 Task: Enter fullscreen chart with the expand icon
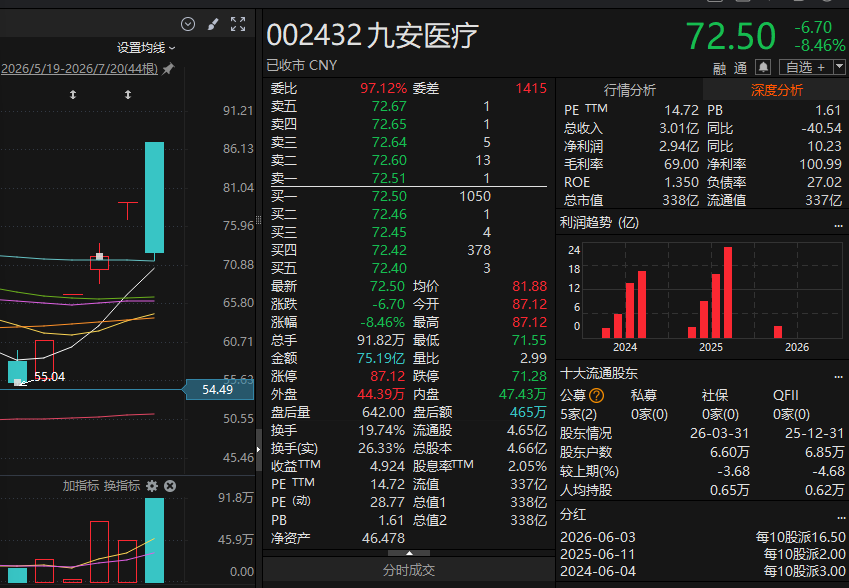click(x=238, y=24)
